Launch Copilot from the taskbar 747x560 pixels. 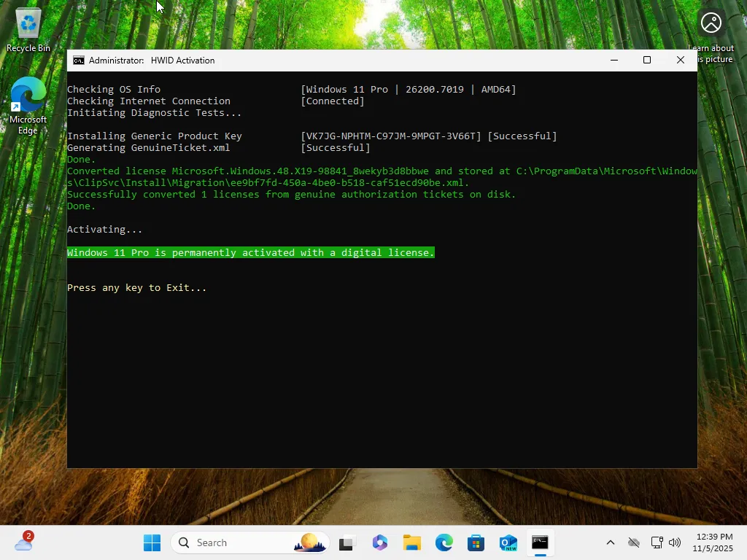click(379, 542)
